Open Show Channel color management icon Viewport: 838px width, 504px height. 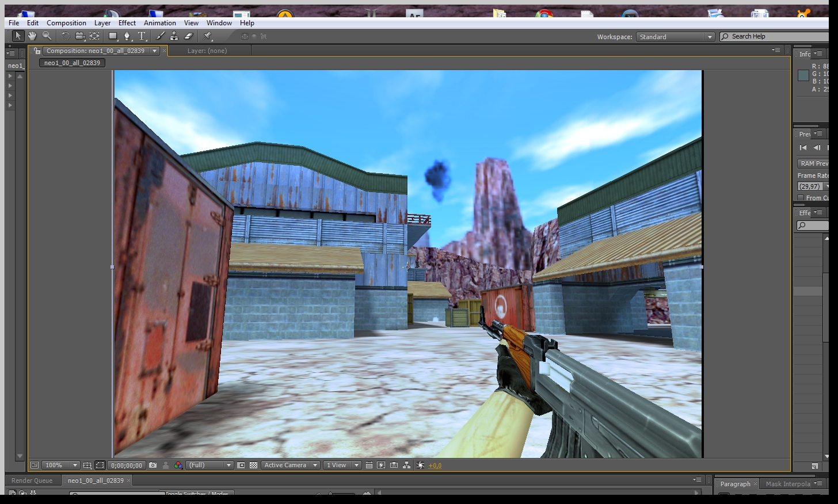(x=178, y=465)
